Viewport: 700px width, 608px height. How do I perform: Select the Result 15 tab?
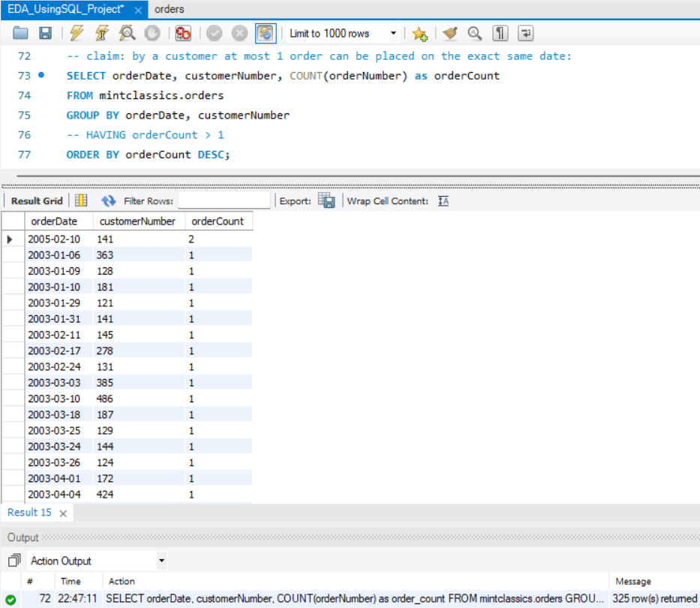[29, 513]
